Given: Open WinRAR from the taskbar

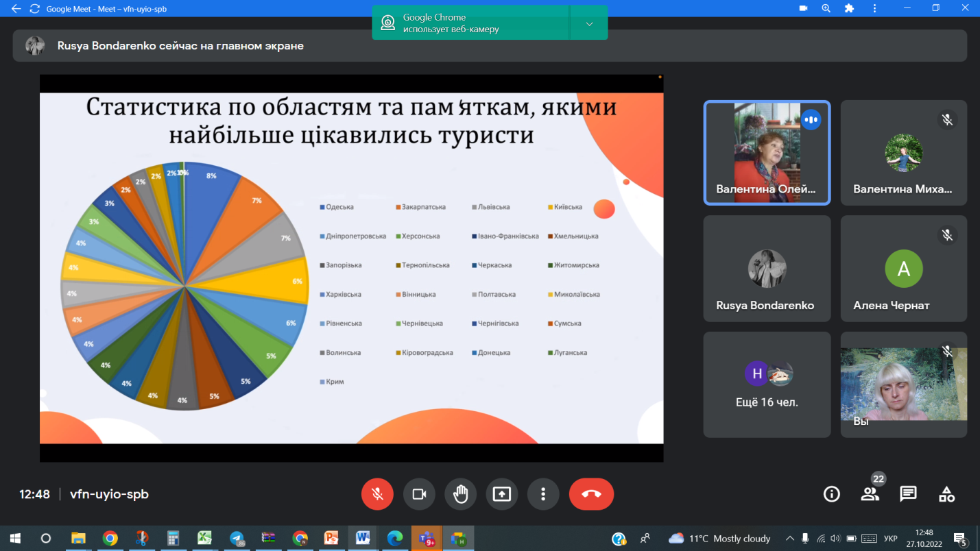Looking at the screenshot, I should pos(268,539).
